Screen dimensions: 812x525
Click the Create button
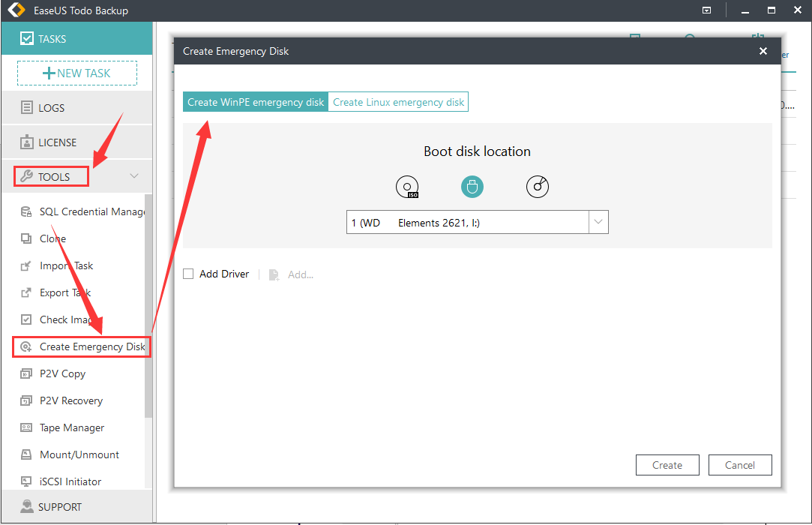click(x=667, y=465)
